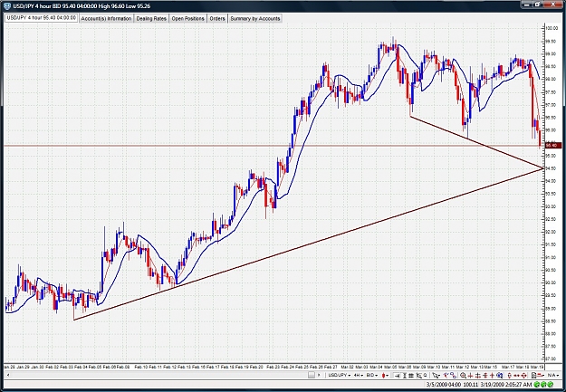
Task: Click the red four-way arrows icon
Action: point(523,376)
